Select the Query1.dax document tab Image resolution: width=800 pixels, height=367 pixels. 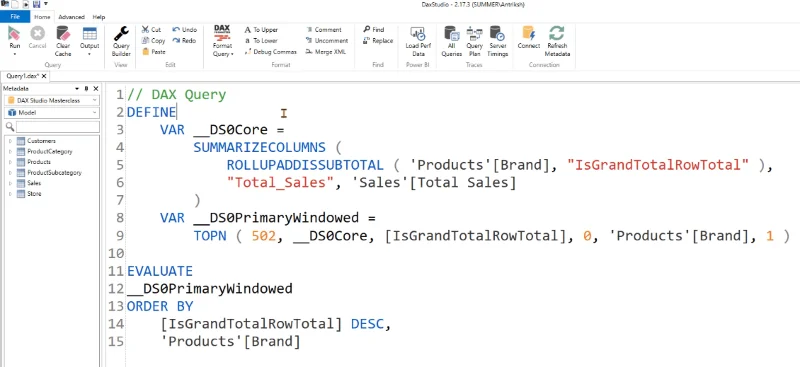pyautogui.click(x=22, y=76)
